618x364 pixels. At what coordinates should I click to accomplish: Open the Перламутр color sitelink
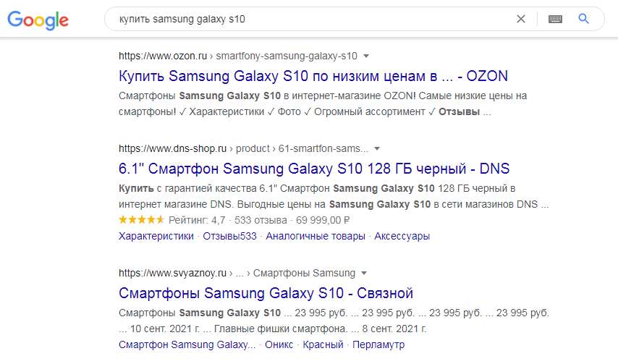(378, 344)
